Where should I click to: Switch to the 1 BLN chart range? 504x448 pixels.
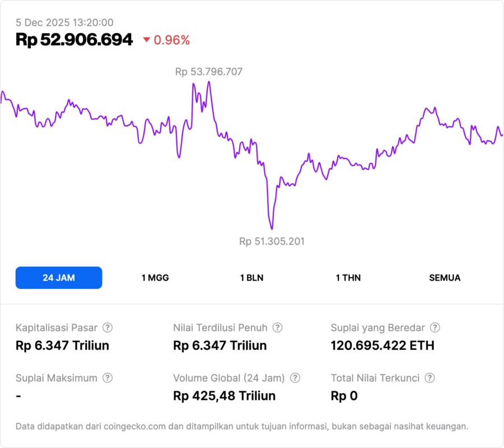(x=252, y=278)
